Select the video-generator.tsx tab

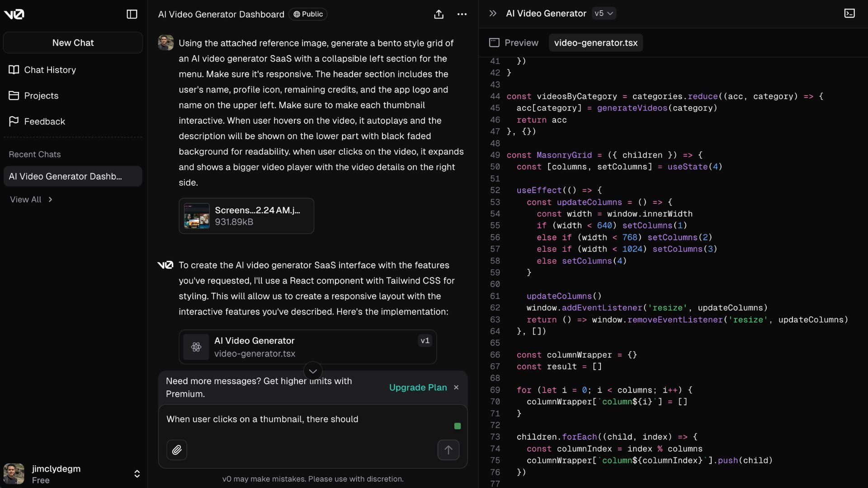click(x=595, y=43)
